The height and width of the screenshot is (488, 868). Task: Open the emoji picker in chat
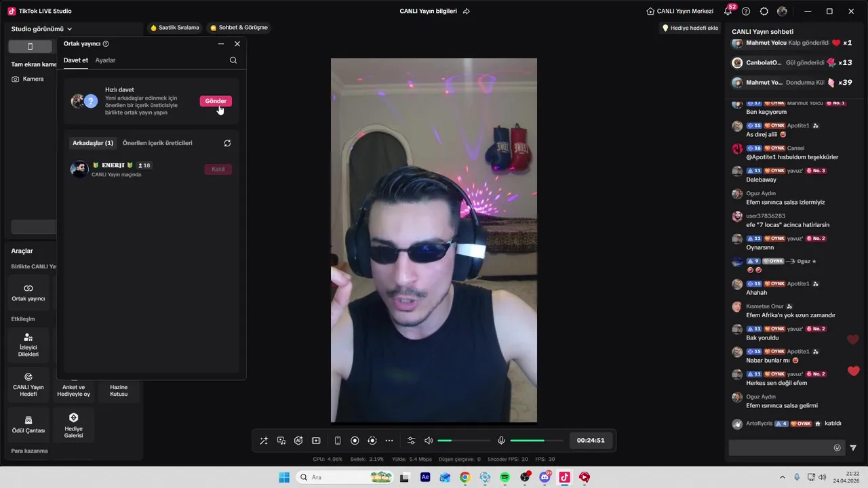coord(837,447)
